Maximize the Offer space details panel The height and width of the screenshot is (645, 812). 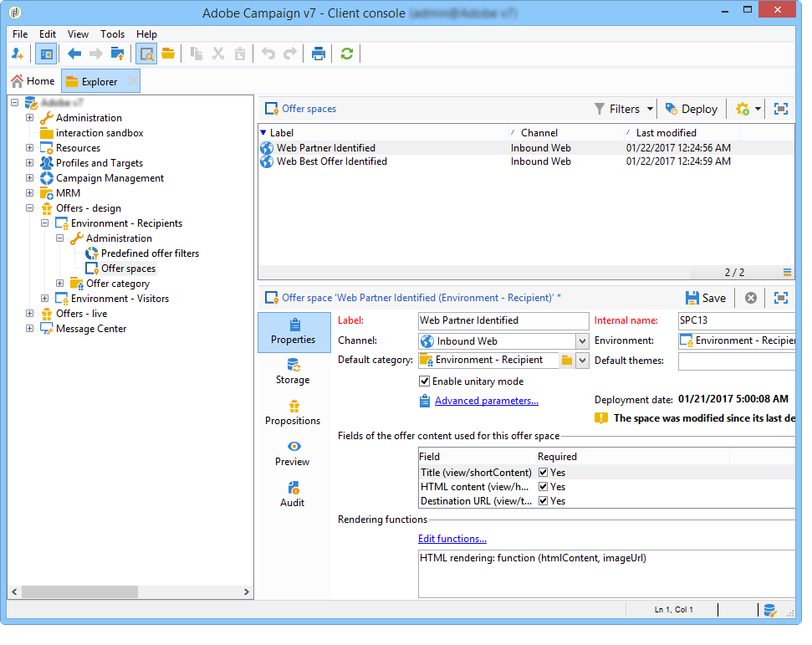pyautogui.click(x=781, y=298)
